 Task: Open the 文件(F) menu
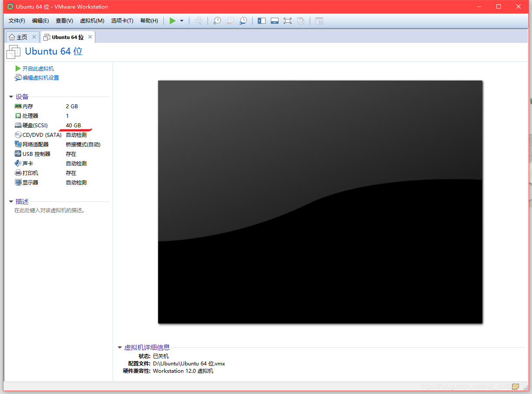17,21
